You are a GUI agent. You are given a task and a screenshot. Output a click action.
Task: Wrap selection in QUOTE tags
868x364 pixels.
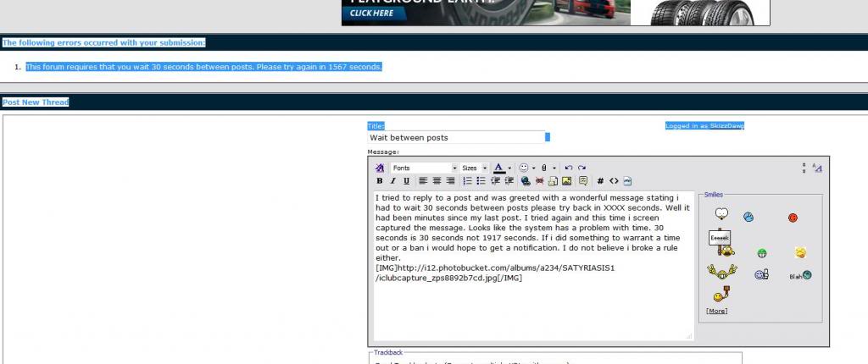[583, 181]
